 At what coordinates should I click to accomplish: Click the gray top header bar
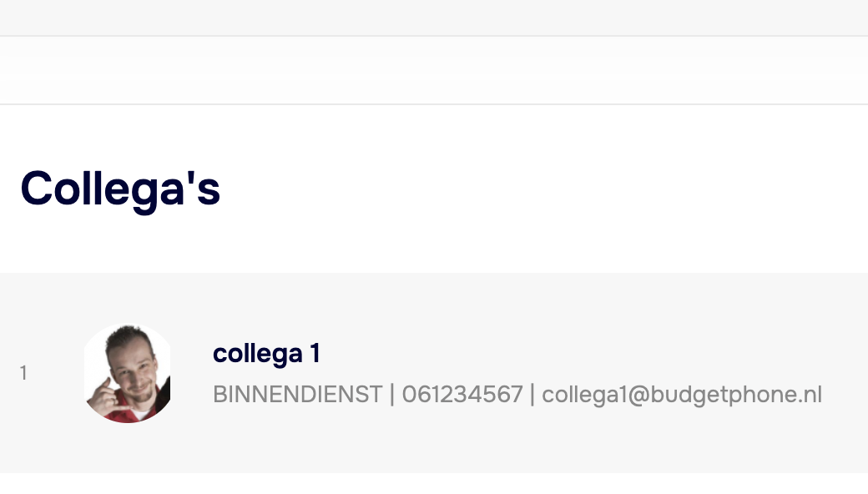pos(434,18)
